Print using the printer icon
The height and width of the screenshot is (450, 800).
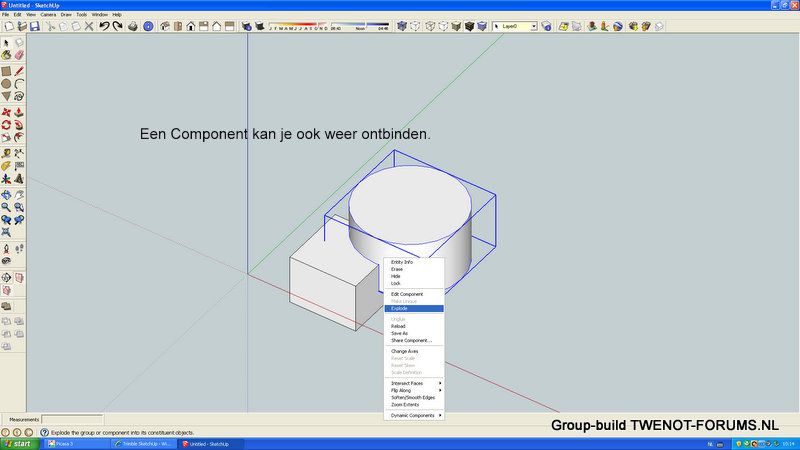[x=133, y=26]
